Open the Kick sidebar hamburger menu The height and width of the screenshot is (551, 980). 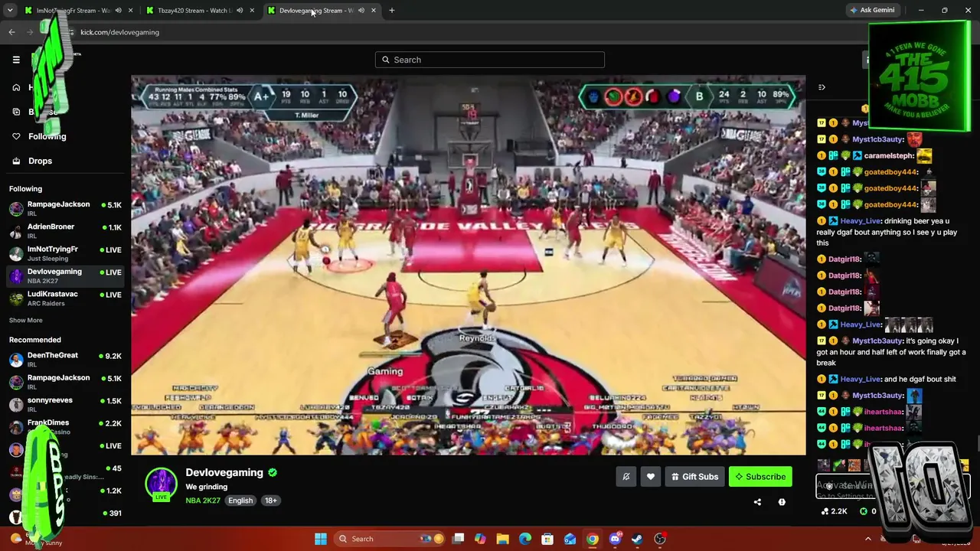coord(16,60)
